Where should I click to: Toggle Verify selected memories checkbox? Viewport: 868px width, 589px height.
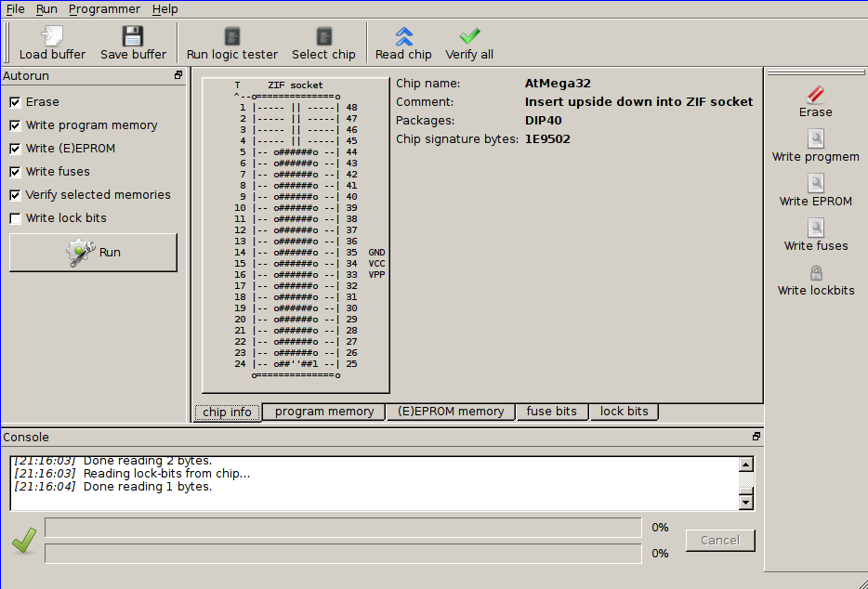[15, 195]
